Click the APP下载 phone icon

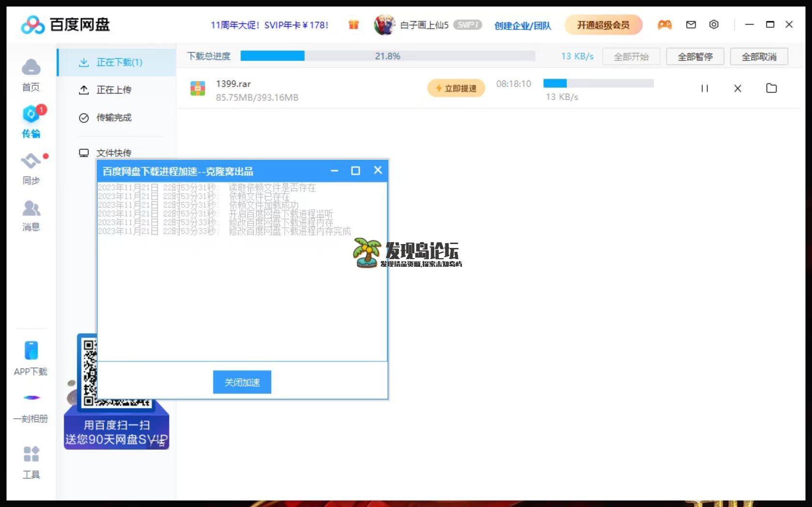click(31, 351)
